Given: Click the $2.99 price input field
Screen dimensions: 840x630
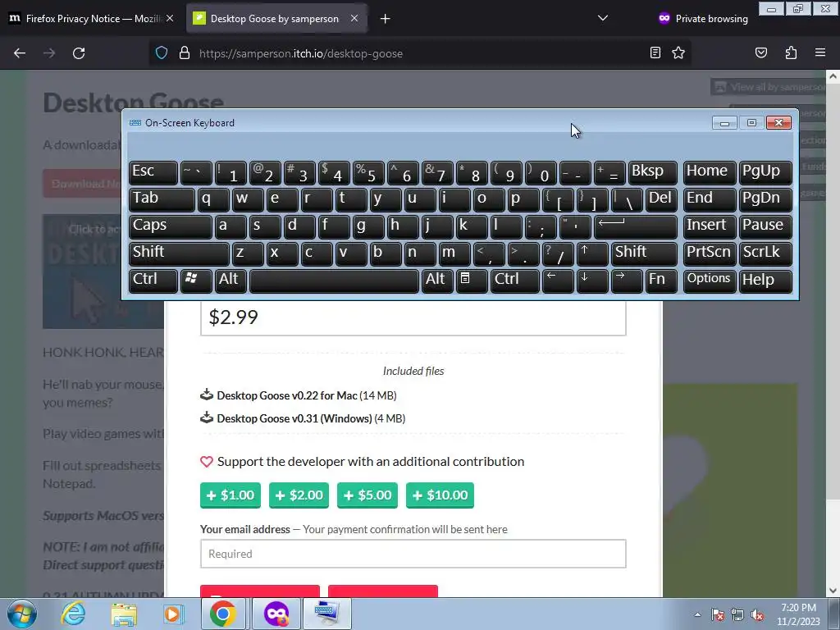Looking at the screenshot, I should pyautogui.click(x=413, y=317).
